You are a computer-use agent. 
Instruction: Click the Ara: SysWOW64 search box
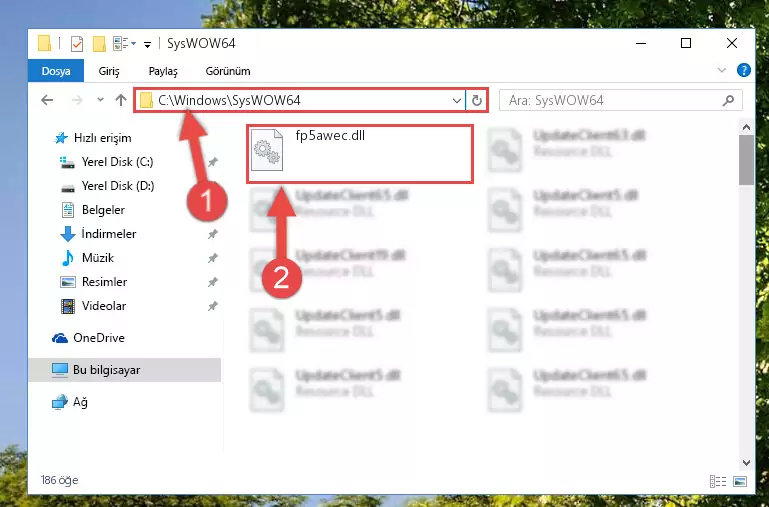coord(620,101)
